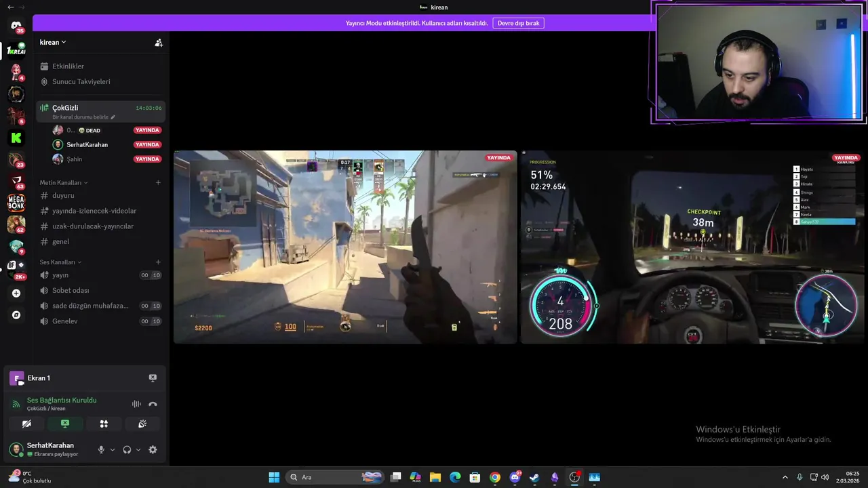Open the MEGA BONK server icon

point(16,202)
